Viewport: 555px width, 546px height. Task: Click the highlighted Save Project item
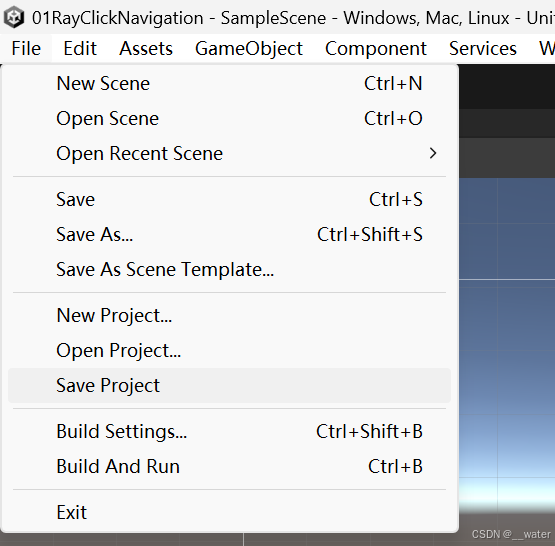click(229, 385)
